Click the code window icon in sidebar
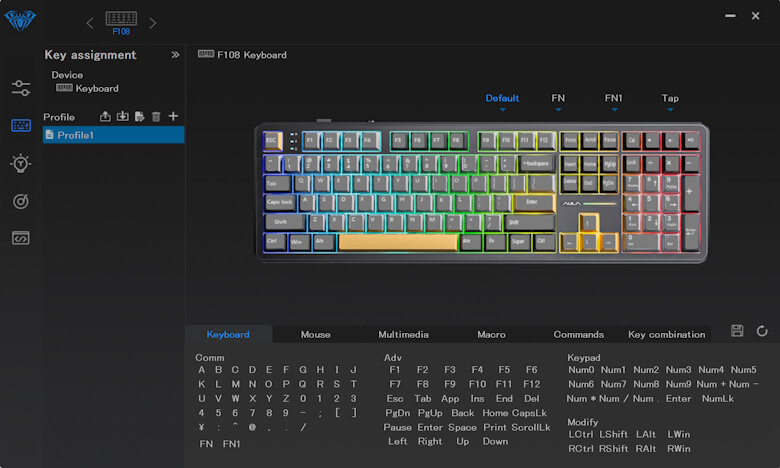This screenshot has width=780, height=468. [x=21, y=238]
